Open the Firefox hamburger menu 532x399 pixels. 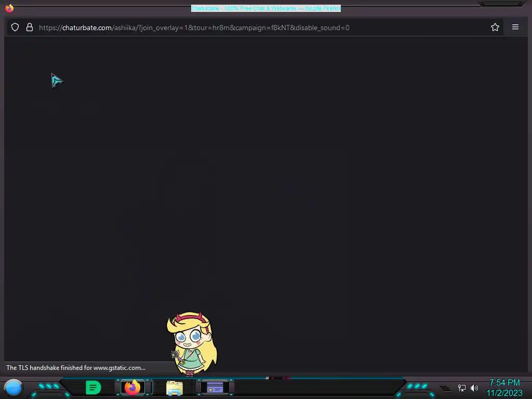pyautogui.click(x=515, y=27)
